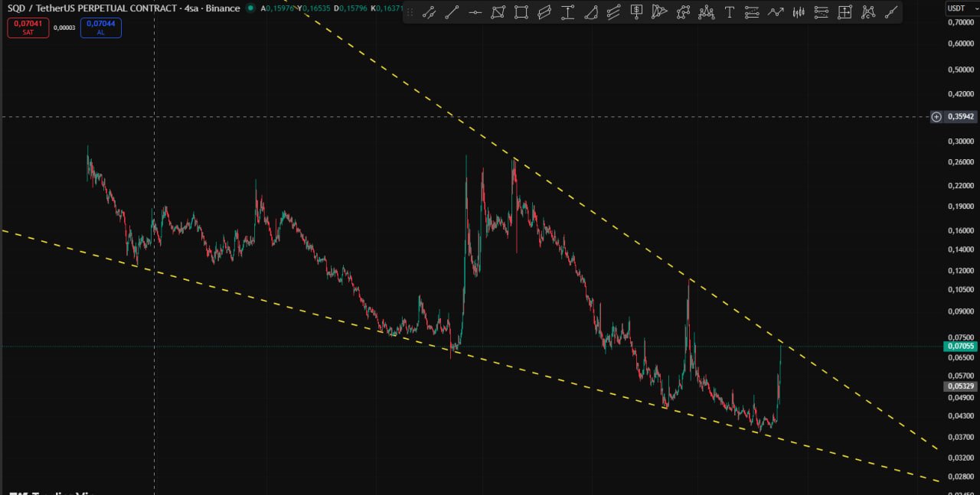This screenshot has height=495, width=980.
Task: Select the horizontal line drawing tool
Action: click(475, 12)
